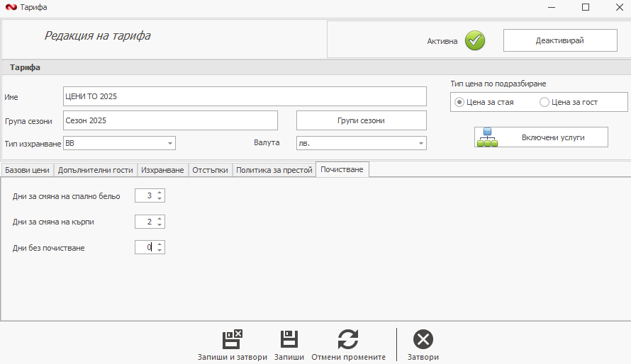631x364 pixels.
Task: Click the Cancel changes refresh icon
Action: 348,339
